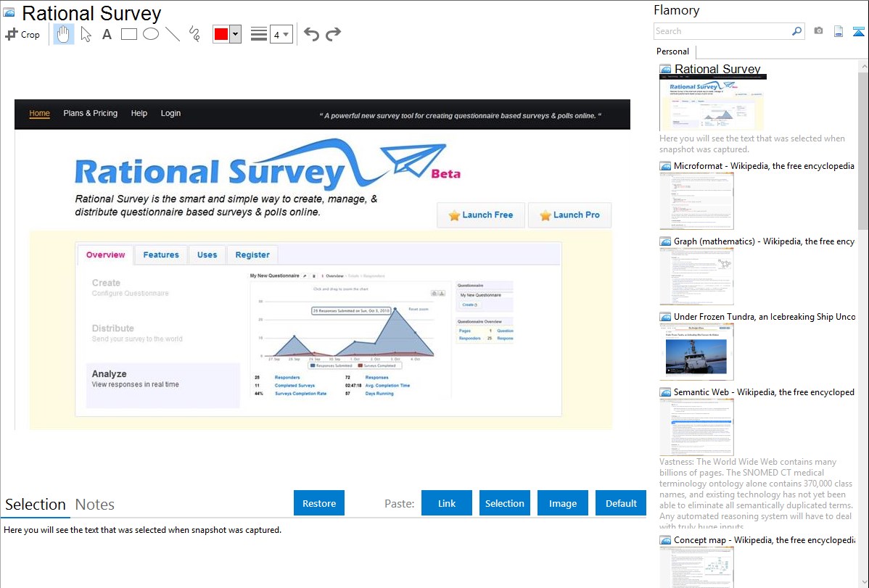Click the page icon beside the main Rational Survey title
The height and width of the screenshot is (588, 869).
9,13
